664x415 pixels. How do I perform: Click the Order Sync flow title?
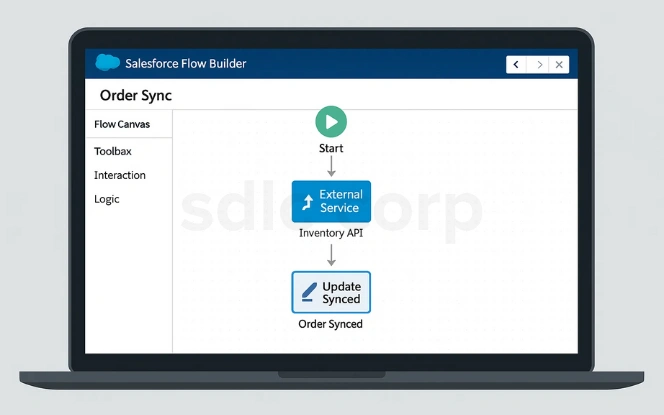pos(136,95)
